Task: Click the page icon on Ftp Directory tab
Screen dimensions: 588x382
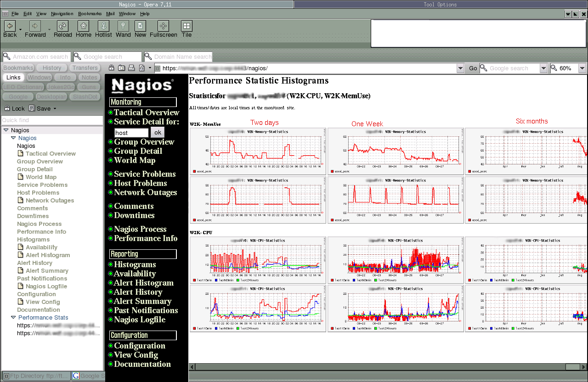Action: [x=6, y=376]
